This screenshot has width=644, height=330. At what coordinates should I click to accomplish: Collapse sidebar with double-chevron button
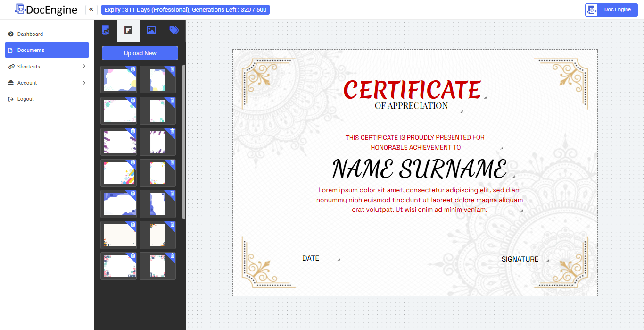pyautogui.click(x=91, y=9)
